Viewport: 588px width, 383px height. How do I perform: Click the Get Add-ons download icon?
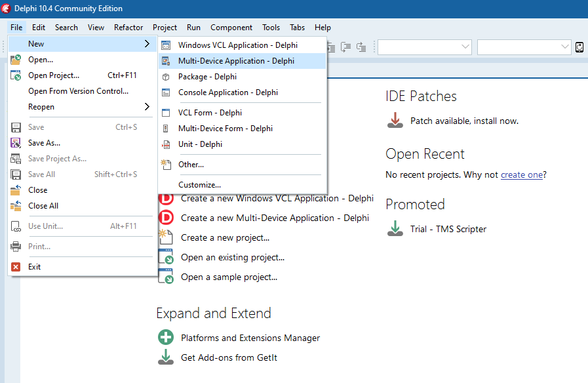point(166,357)
